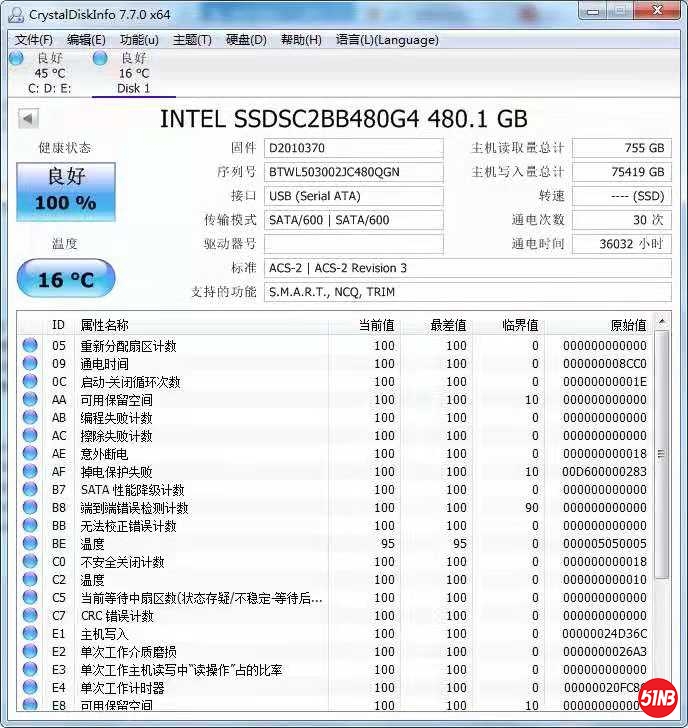Click the ID column header

(x=58, y=325)
